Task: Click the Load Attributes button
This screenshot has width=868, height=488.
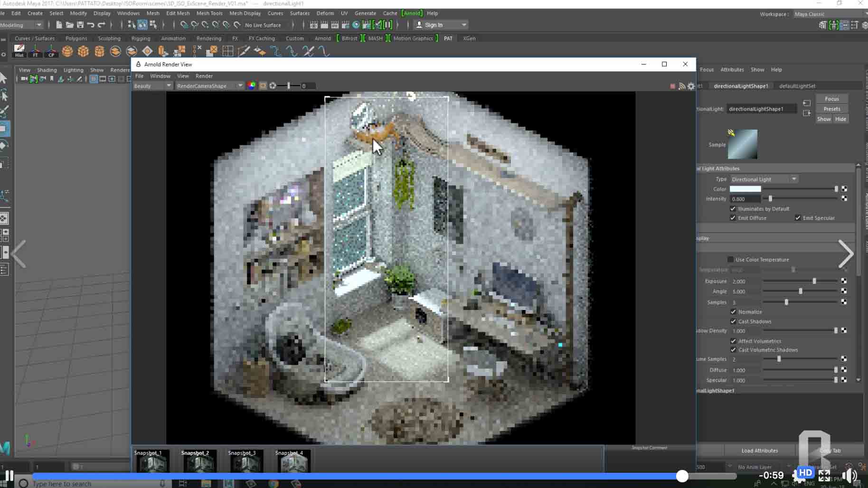Action: (759, 450)
